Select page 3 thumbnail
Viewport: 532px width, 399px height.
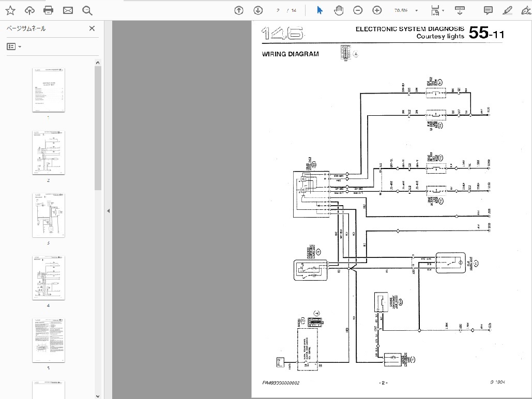point(49,215)
